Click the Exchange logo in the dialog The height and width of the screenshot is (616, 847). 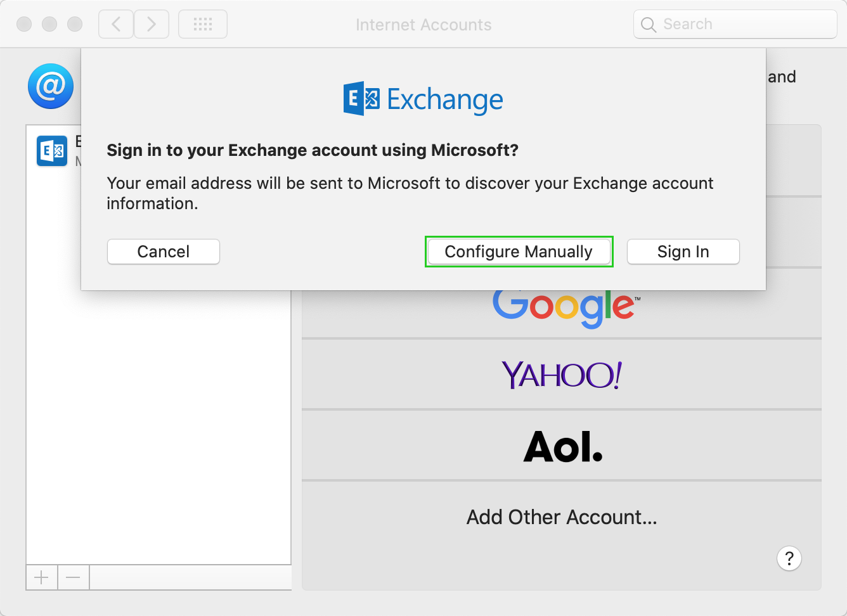tap(423, 99)
